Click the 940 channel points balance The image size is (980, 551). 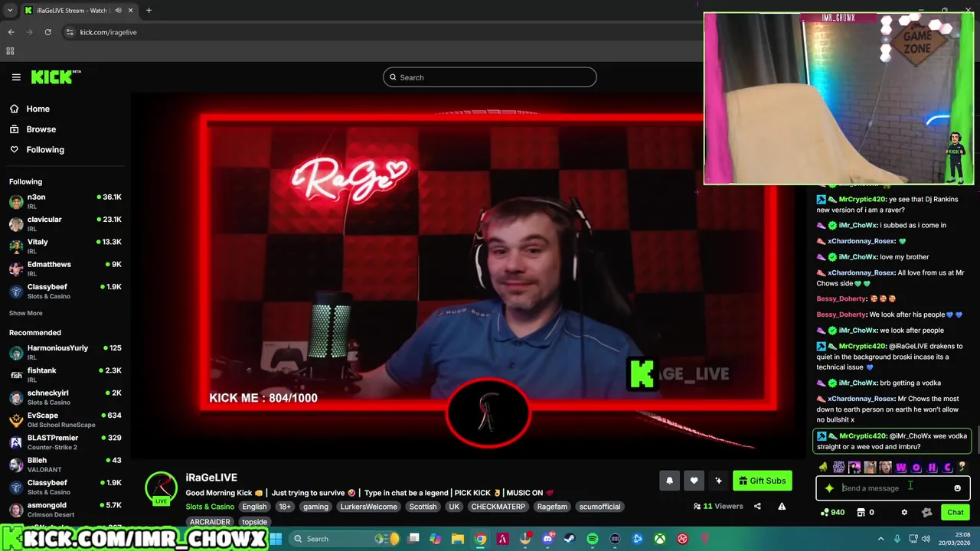coord(832,513)
